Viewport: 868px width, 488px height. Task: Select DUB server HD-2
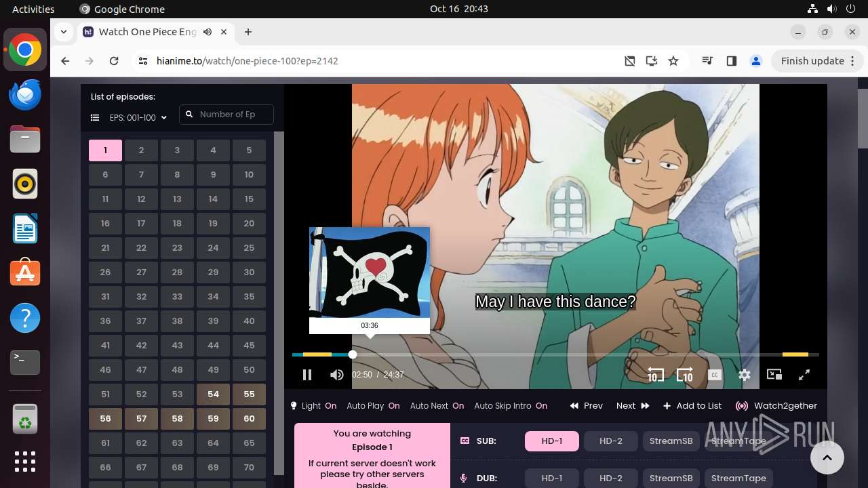611,478
